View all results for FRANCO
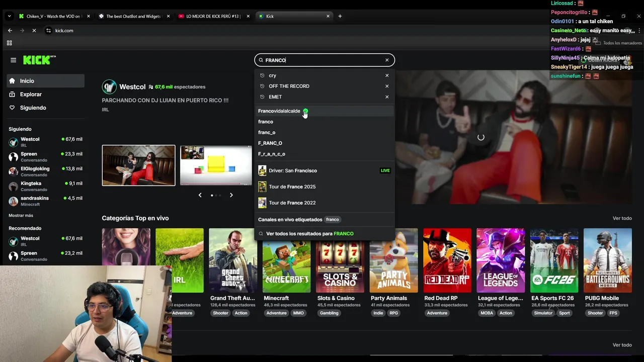 coord(325,234)
